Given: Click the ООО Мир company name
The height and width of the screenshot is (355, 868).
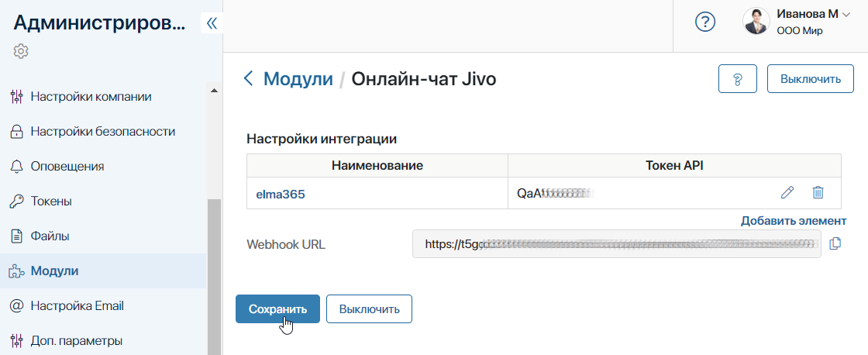Looking at the screenshot, I should click(799, 30).
